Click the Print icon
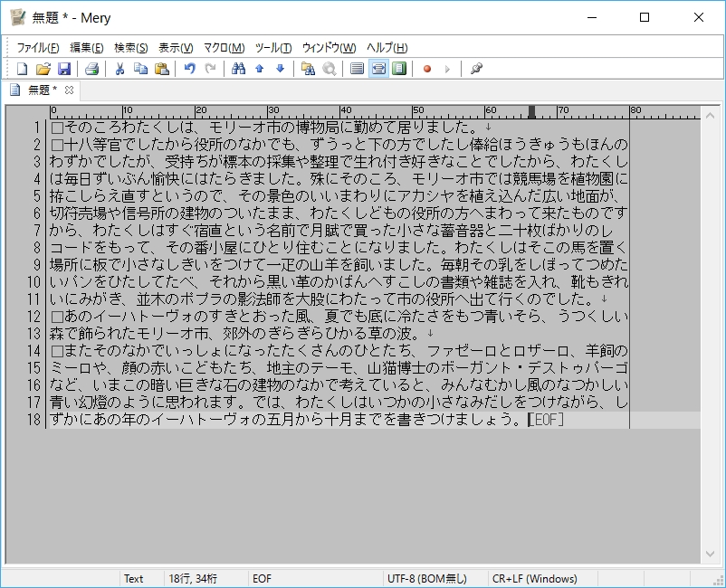The height and width of the screenshot is (588, 726). click(x=91, y=69)
